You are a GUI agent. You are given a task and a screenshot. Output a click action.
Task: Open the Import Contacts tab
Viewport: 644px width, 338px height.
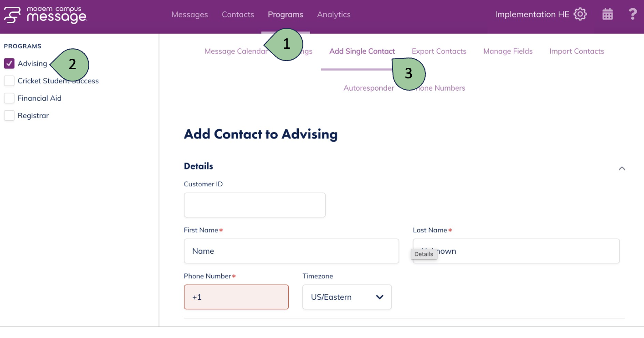(577, 51)
